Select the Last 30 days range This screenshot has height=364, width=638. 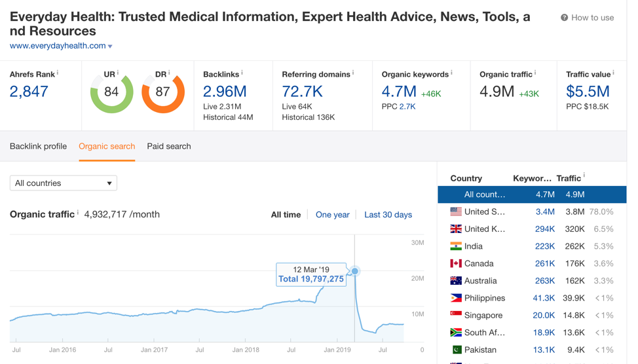(x=388, y=215)
